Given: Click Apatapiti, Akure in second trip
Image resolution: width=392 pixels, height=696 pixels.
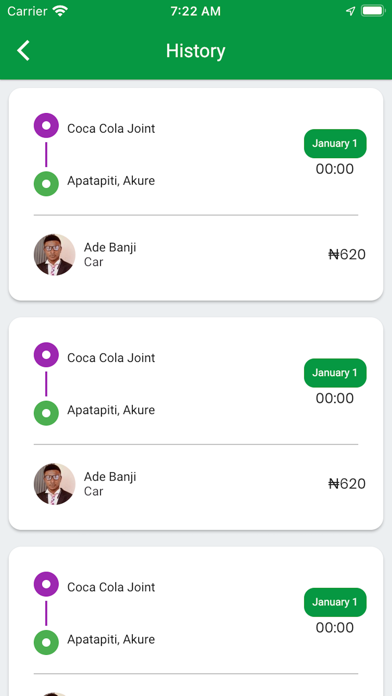Looking at the screenshot, I should coord(111,410).
